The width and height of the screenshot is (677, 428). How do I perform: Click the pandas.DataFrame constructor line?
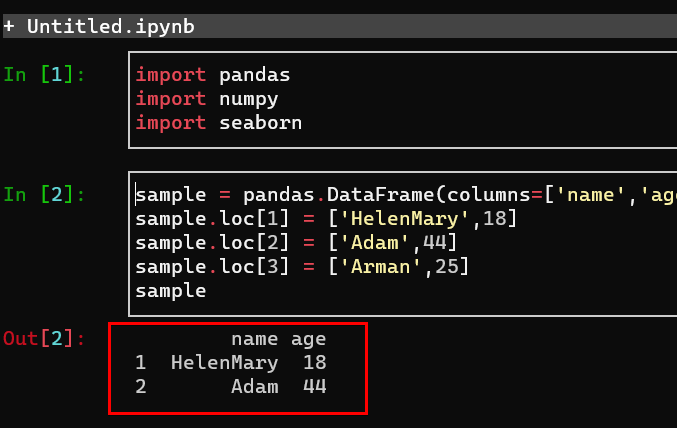tap(406, 195)
